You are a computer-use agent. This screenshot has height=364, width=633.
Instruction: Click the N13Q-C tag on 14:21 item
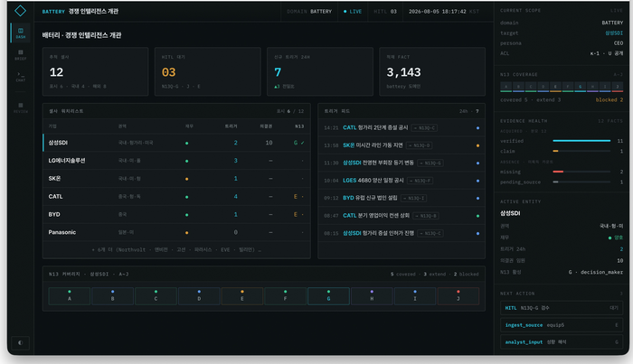[425, 127]
